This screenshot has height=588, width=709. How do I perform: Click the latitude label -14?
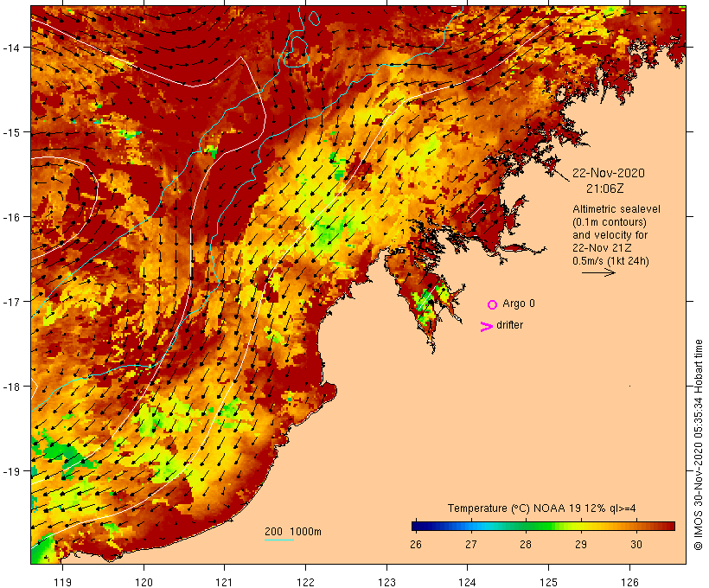click(10, 47)
